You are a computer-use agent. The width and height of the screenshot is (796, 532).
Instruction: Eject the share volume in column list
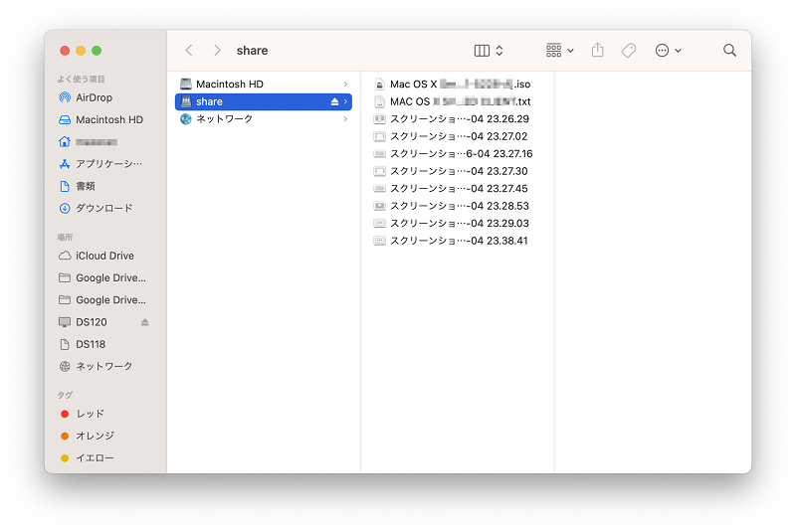pyautogui.click(x=334, y=102)
